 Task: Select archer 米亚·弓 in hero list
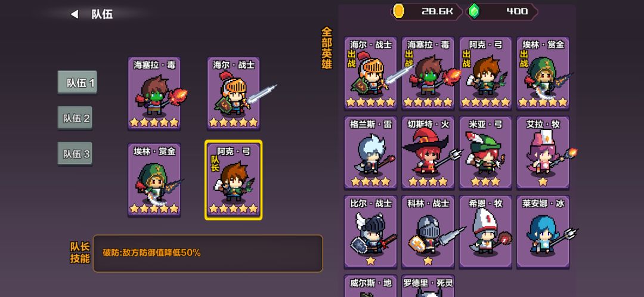point(485,153)
